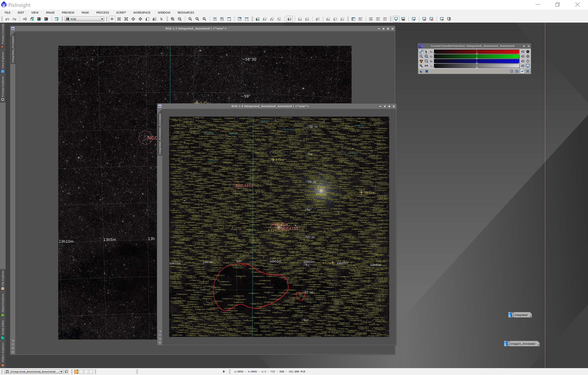This screenshot has width=588, height=375.
Task: Reset the green channel STF with its reset icon
Action: tap(523, 56)
